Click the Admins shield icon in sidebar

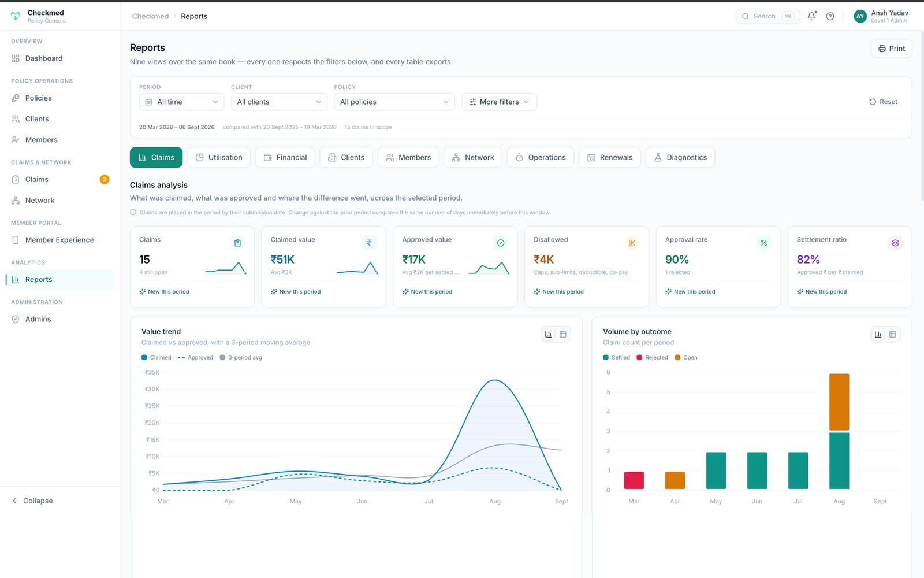tap(16, 319)
